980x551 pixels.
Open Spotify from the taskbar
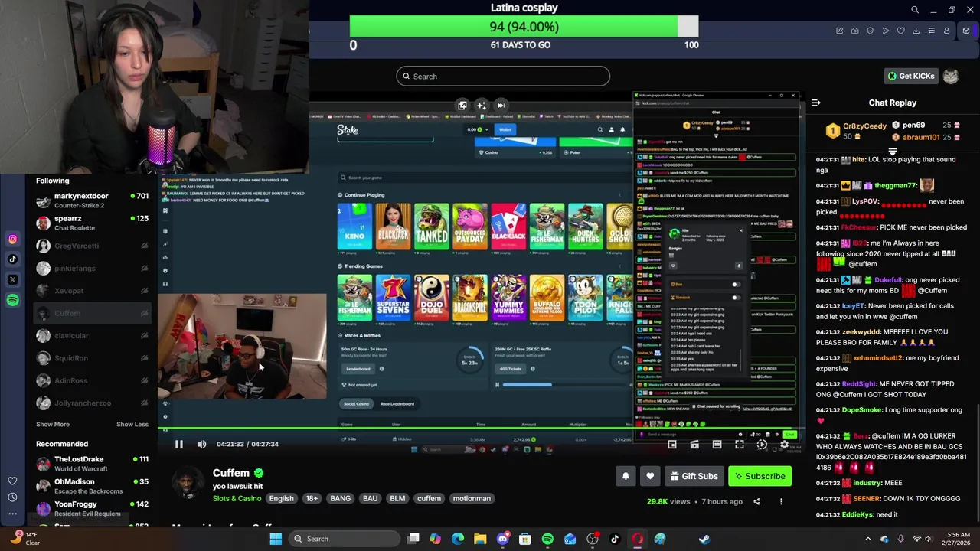coord(547,539)
